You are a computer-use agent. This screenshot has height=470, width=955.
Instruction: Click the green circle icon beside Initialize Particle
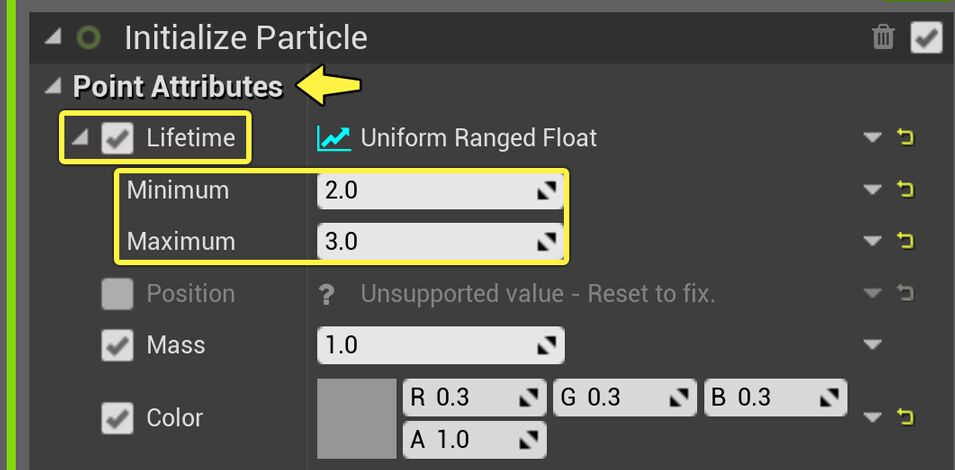[x=89, y=38]
